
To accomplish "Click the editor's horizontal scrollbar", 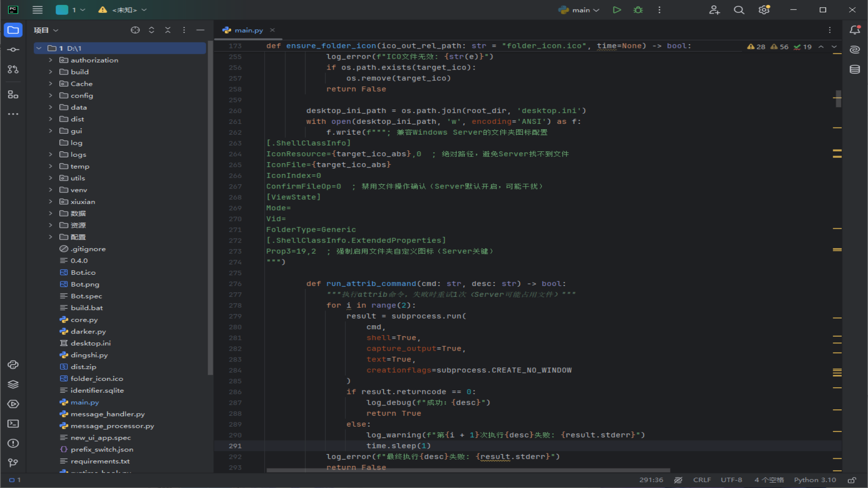I will point(468,470).
